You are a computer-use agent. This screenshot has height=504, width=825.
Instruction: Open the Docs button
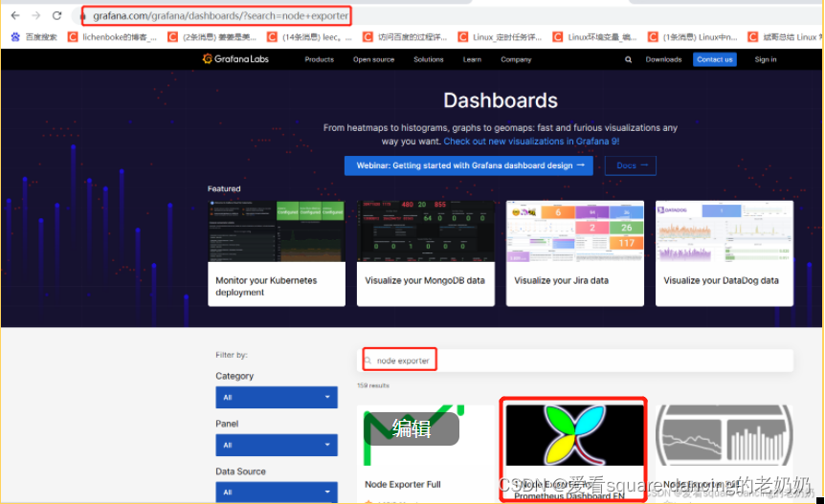point(631,165)
